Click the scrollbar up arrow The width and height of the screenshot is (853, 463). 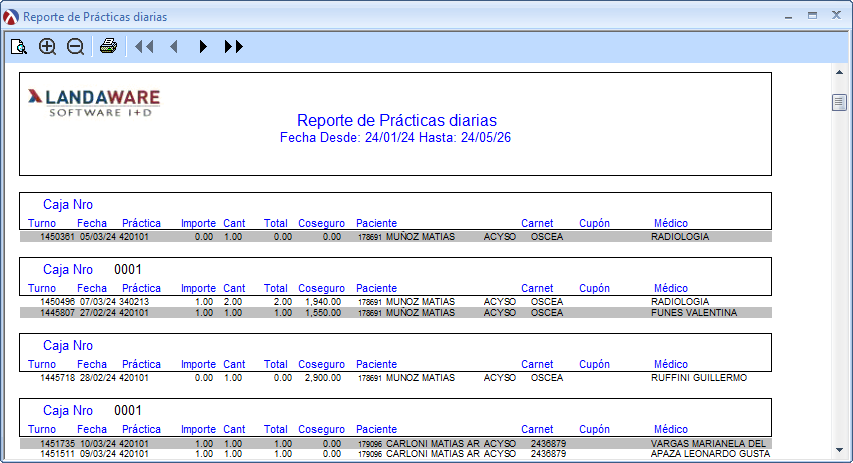pos(839,72)
